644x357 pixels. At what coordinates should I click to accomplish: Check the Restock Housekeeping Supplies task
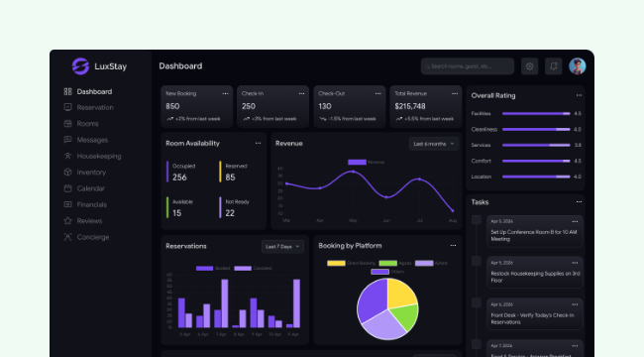[477, 261]
